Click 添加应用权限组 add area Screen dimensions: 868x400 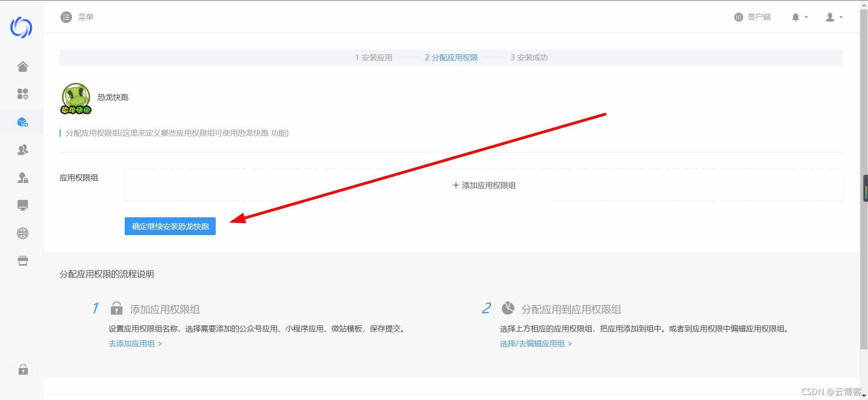point(484,185)
